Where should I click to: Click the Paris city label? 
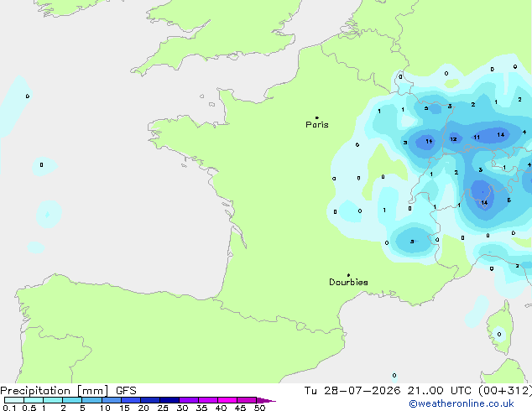tap(317, 124)
